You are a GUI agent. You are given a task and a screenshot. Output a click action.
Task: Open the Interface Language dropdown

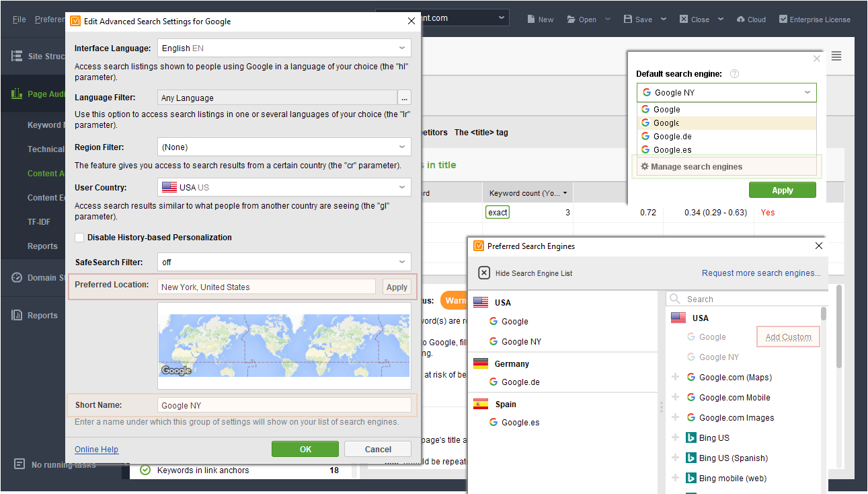[x=284, y=48]
